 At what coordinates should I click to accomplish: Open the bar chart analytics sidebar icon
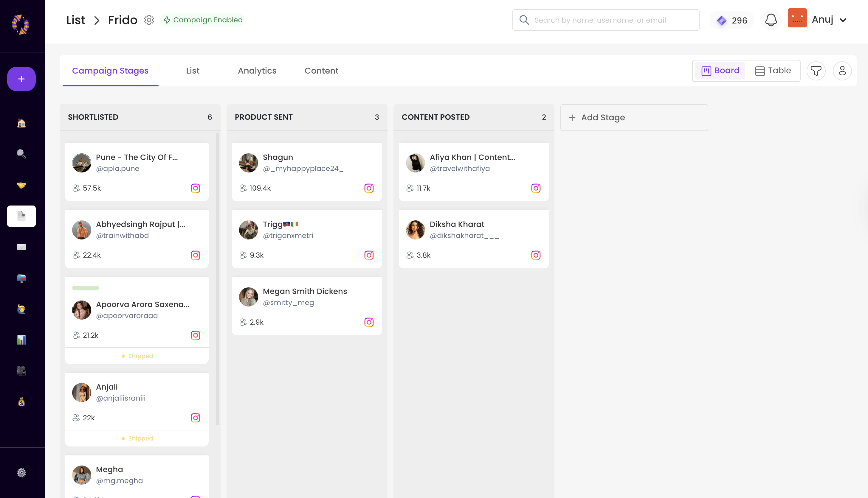tap(21, 340)
